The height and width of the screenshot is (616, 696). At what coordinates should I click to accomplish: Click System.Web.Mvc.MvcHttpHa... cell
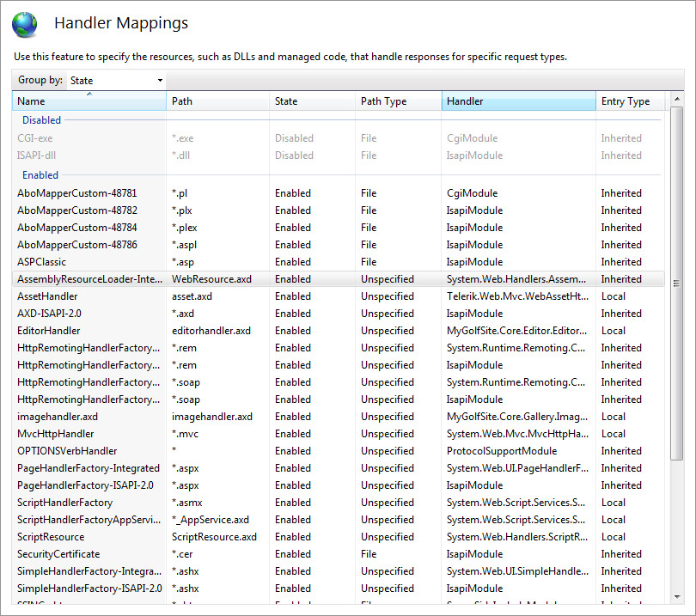click(517, 434)
